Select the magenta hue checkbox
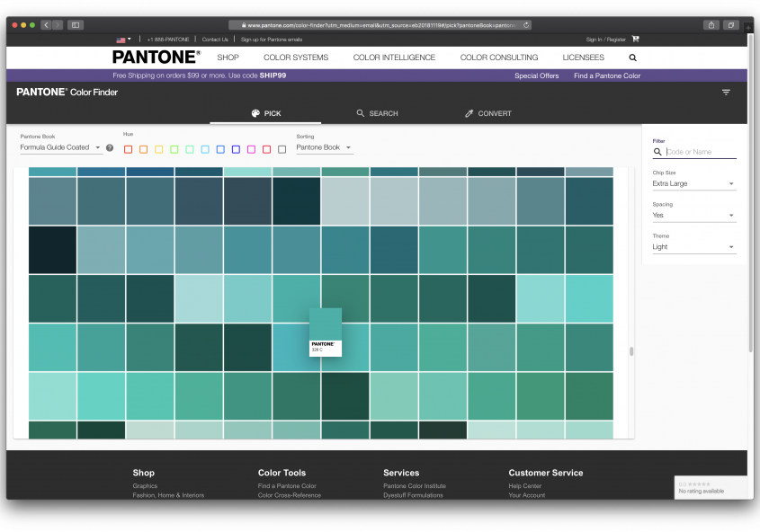This screenshot has height=532, width=760. click(251, 149)
